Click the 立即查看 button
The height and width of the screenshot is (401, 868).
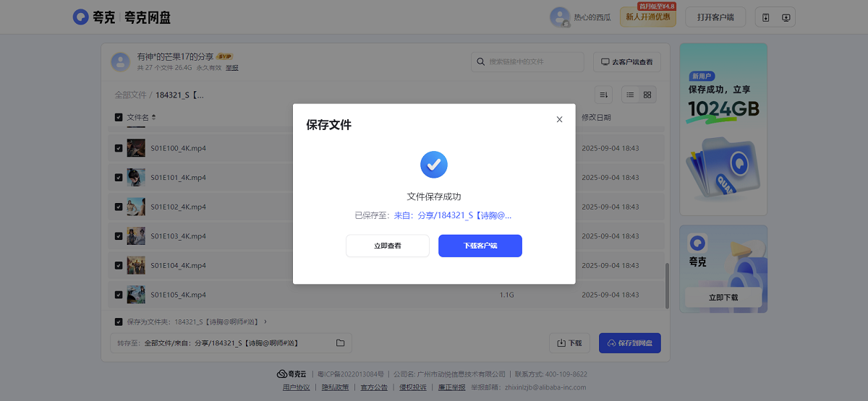tap(388, 246)
